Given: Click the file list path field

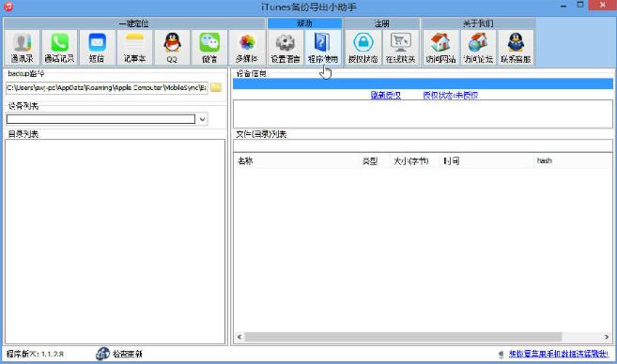Looking at the screenshot, I should click(x=423, y=145).
